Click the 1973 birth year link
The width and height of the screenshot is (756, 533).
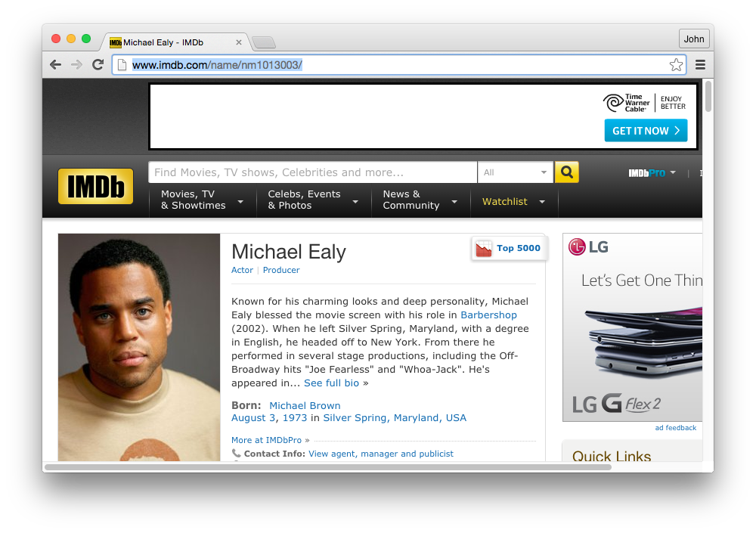295,418
